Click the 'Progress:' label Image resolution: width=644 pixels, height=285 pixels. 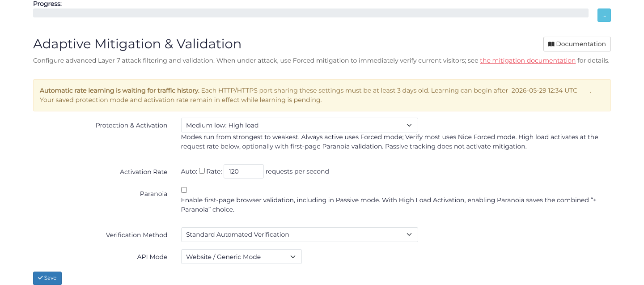47,4
